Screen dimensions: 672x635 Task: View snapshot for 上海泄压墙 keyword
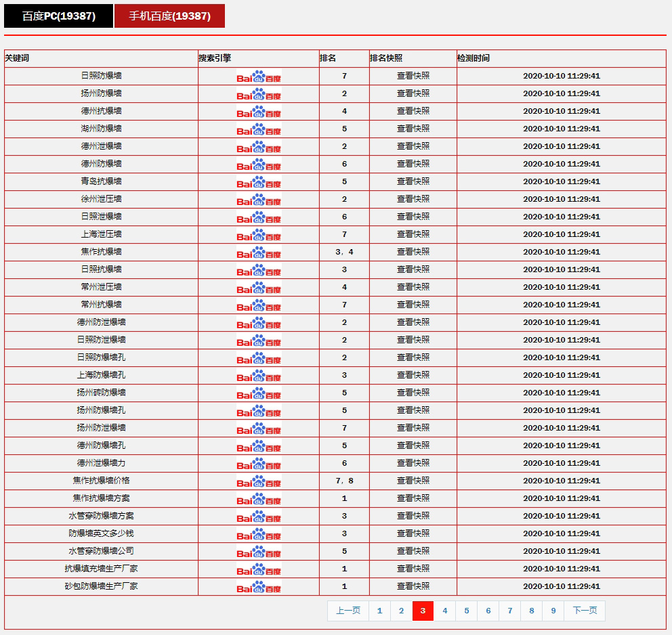coord(413,234)
